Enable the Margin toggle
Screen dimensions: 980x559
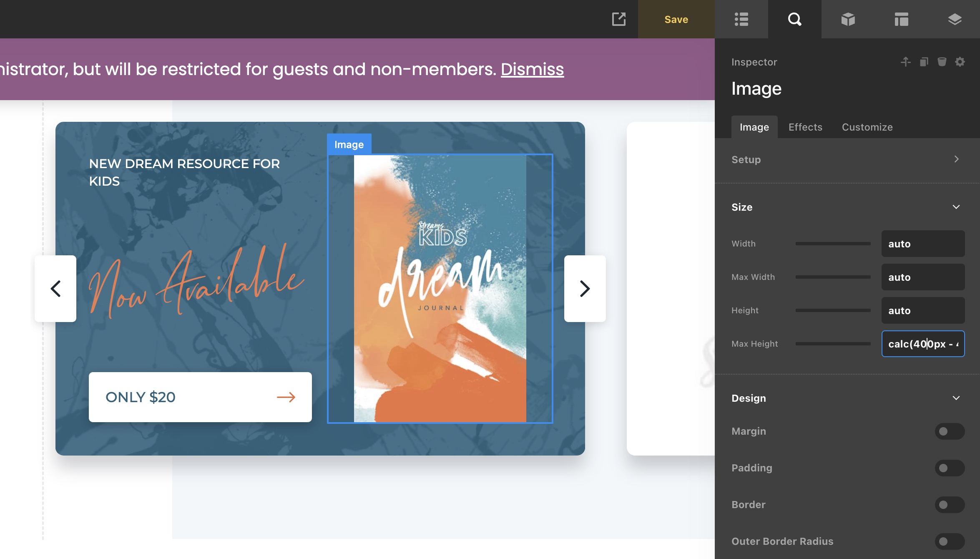pyautogui.click(x=950, y=431)
